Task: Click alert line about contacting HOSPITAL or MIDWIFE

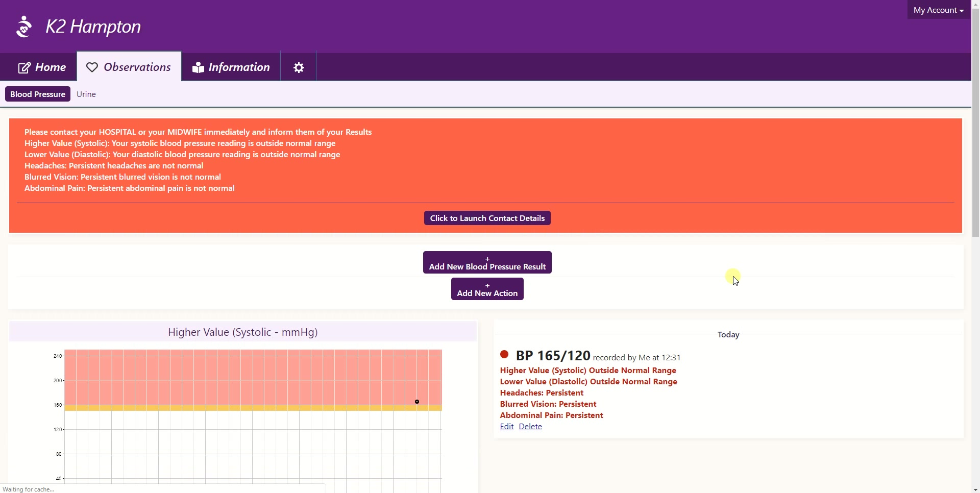Action: [198, 132]
